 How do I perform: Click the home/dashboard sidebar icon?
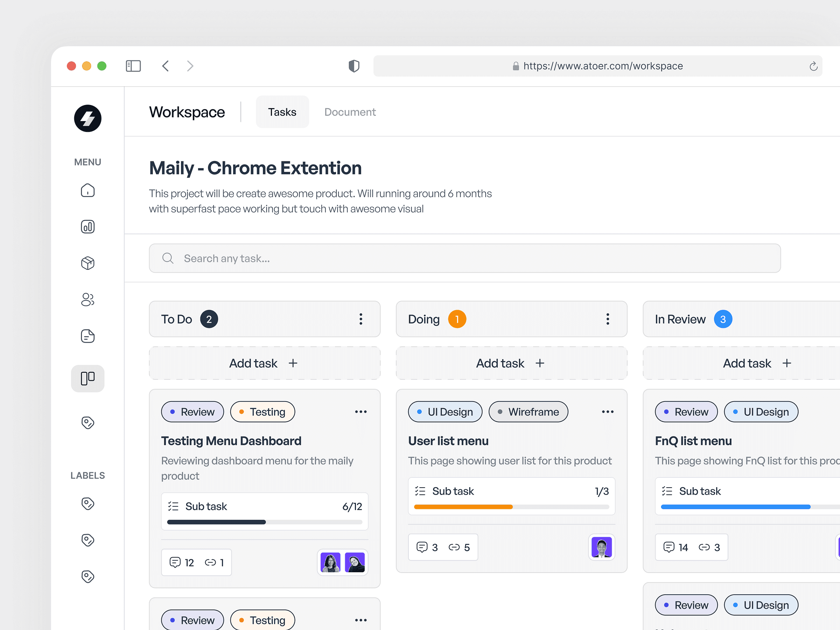pyautogui.click(x=88, y=191)
